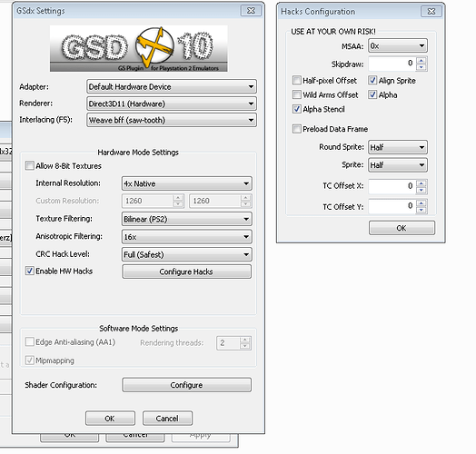Increase TC Offset Y with up arrow
This screenshot has width=476, height=454.
pos(421,202)
